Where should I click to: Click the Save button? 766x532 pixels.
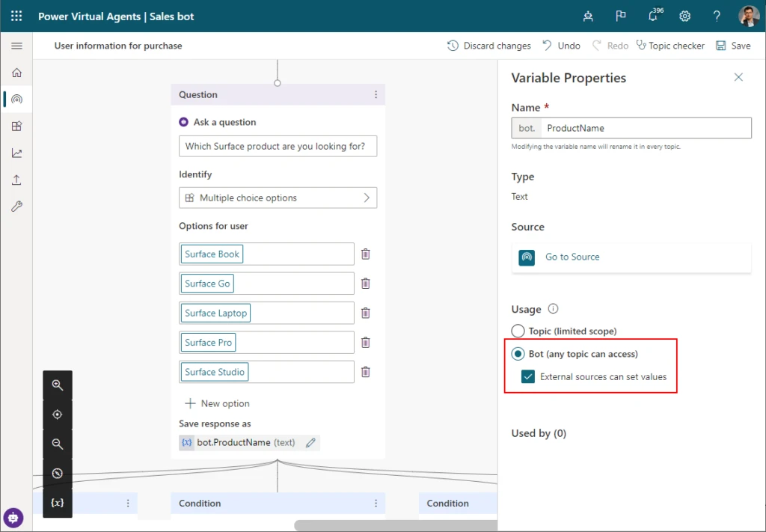[x=733, y=46]
